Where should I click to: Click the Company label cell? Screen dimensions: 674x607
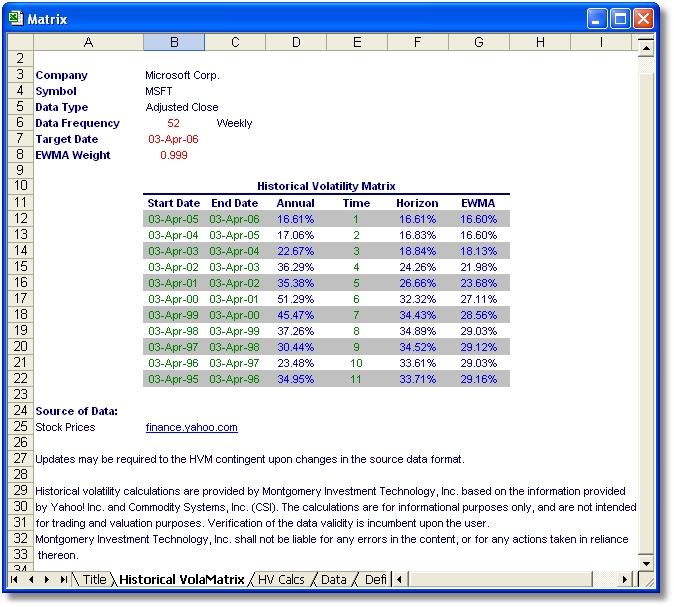click(61, 75)
